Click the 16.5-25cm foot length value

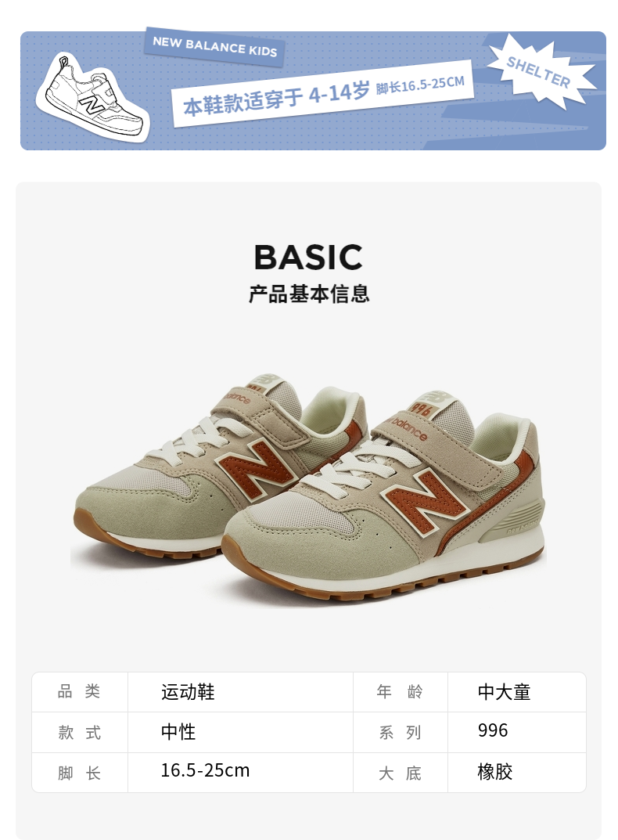[205, 771]
